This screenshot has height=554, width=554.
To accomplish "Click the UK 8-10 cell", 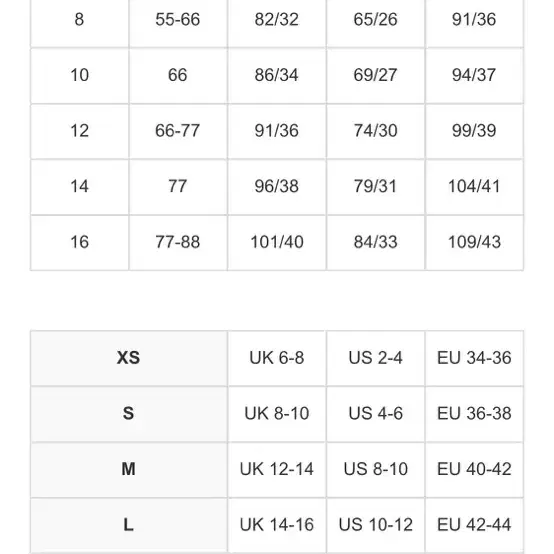I will 277,414.
